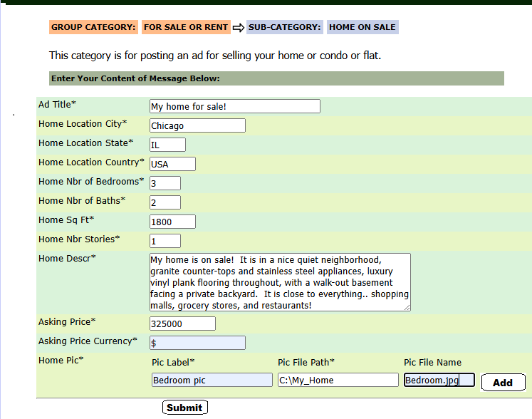
Task: Click the Asking Price Currency field
Action: click(197, 343)
